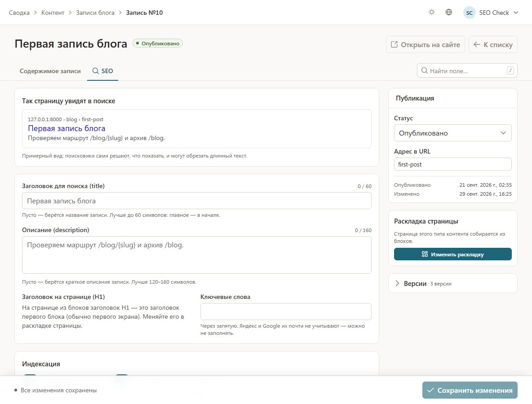Click the Открыть на сайте button

(x=426, y=44)
